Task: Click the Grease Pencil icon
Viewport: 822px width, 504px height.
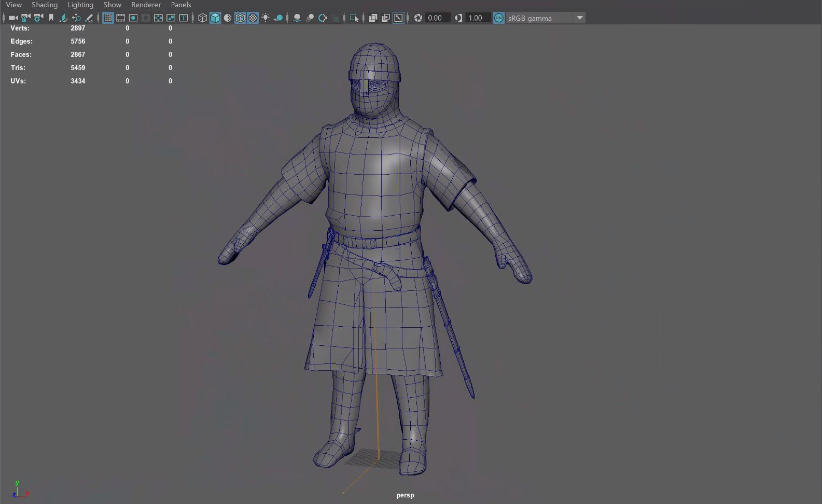Action: point(89,18)
